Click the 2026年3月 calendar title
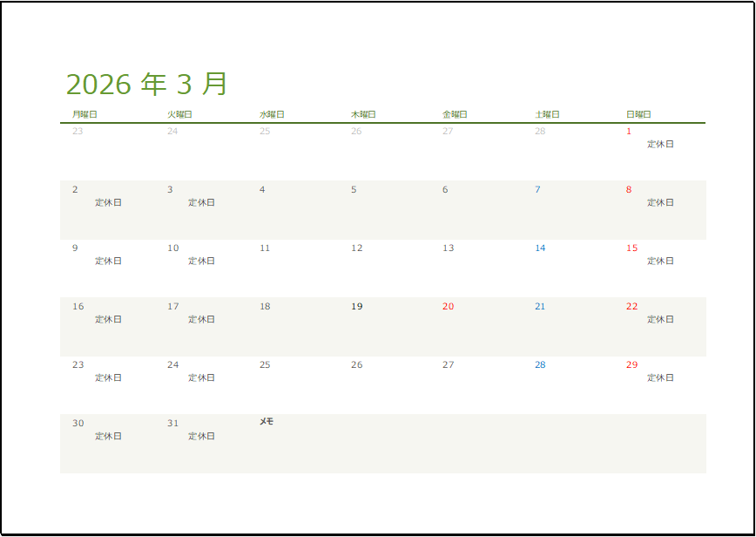The image size is (756, 537). [x=148, y=84]
